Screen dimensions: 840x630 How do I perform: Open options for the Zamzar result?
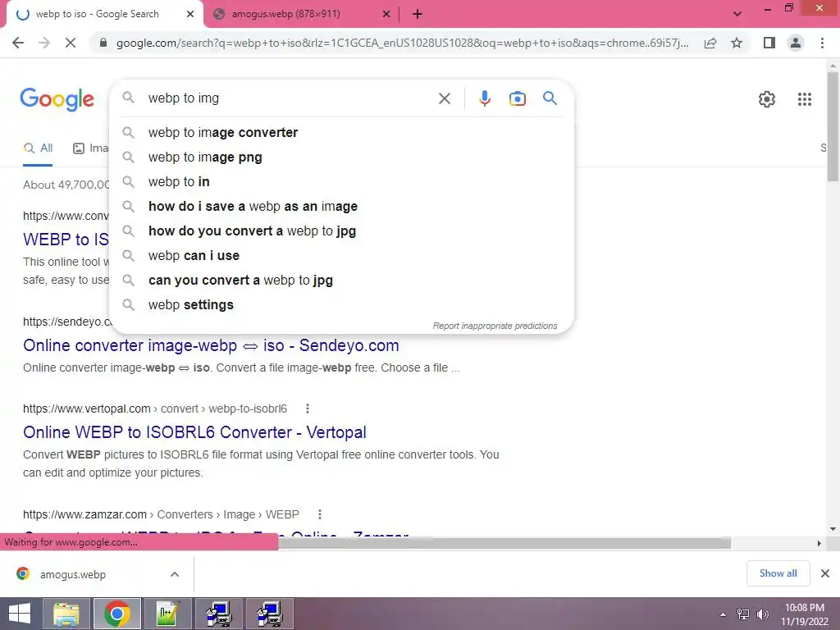[x=320, y=514]
